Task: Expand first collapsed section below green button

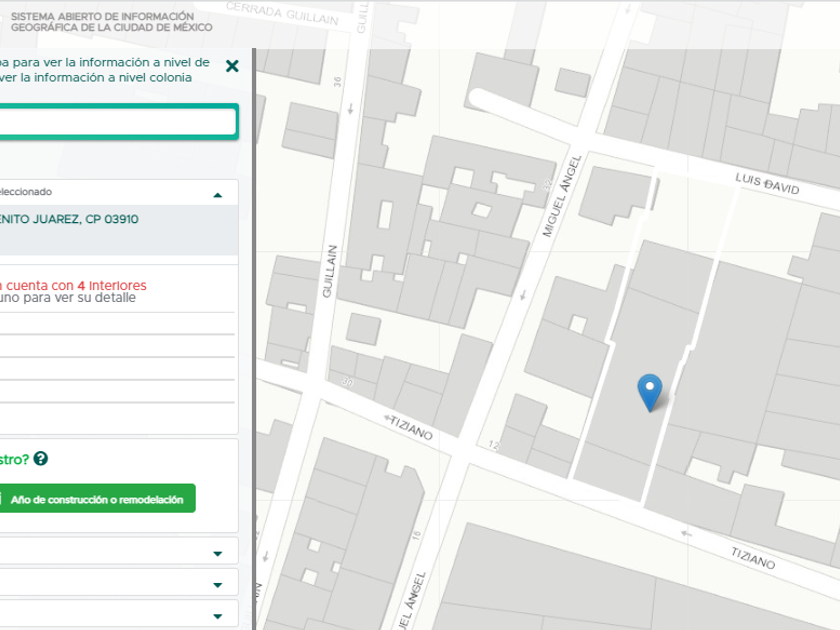Action: [218, 553]
